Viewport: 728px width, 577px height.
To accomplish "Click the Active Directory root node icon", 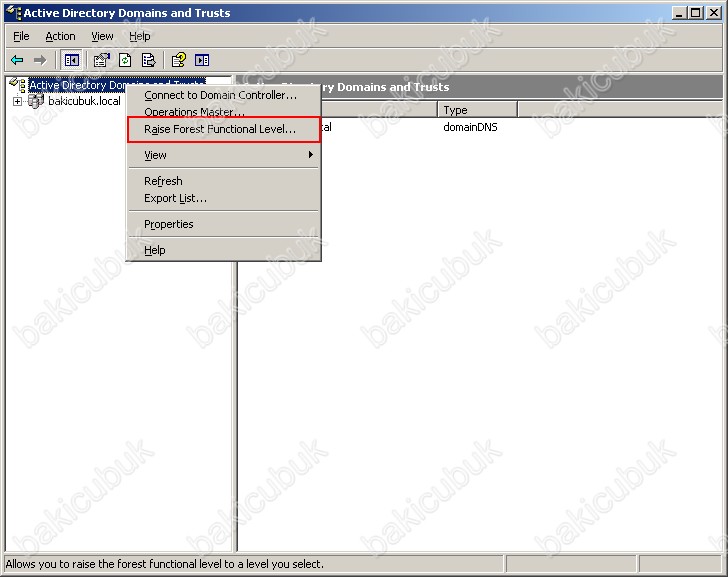I will click(18, 85).
